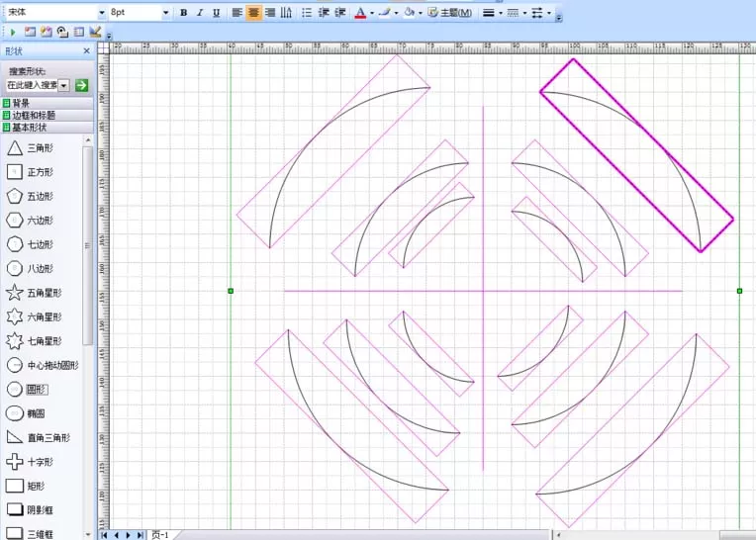Apply the red font color
This screenshot has height=540, width=756.
[x=360, y=13]
